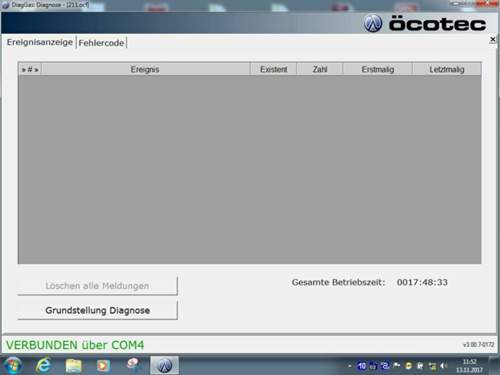500x375 pixels.
Task: Click the öcotec logo in the header
Action: pyautogui.click(x=425, y=24)
